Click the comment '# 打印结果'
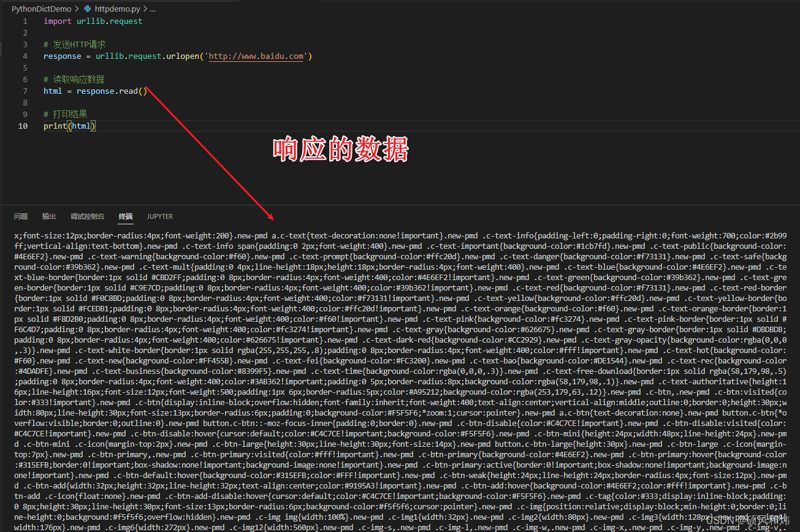This screenshot has width=800, height=532. (66, 115)
